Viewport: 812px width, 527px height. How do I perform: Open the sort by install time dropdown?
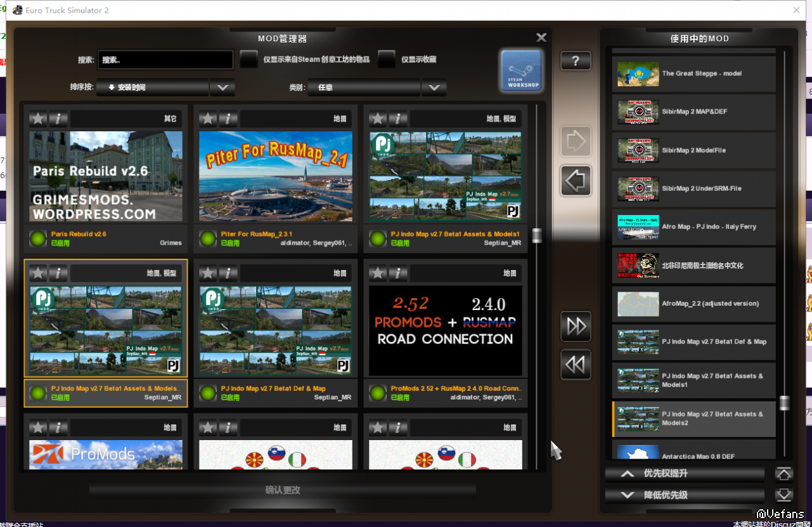pos(152,88)
